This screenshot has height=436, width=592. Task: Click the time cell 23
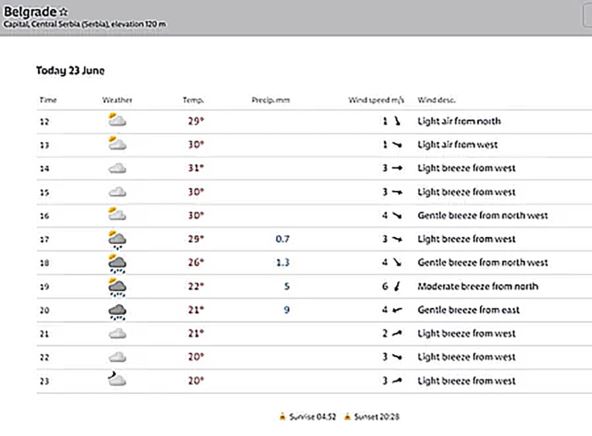pyautogui.click(x=45, y=381)
